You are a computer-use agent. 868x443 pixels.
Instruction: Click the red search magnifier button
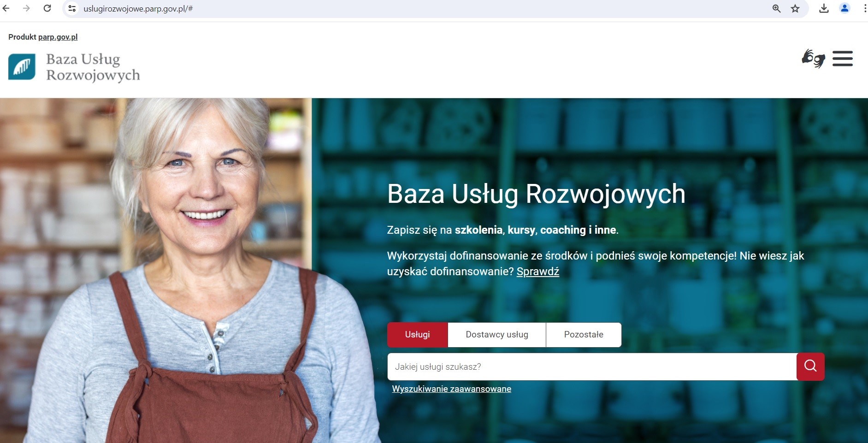(810, 366)
